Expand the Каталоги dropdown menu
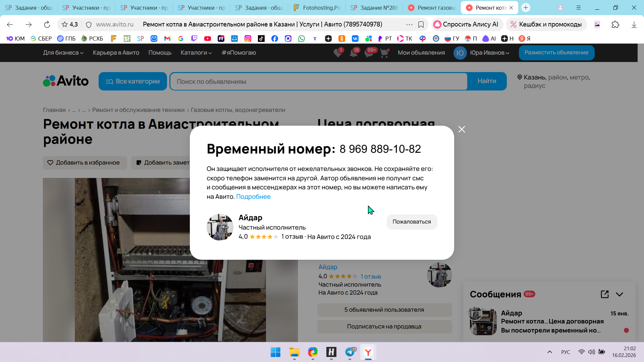This screenshot has height=362, width=644. [196, 53]
